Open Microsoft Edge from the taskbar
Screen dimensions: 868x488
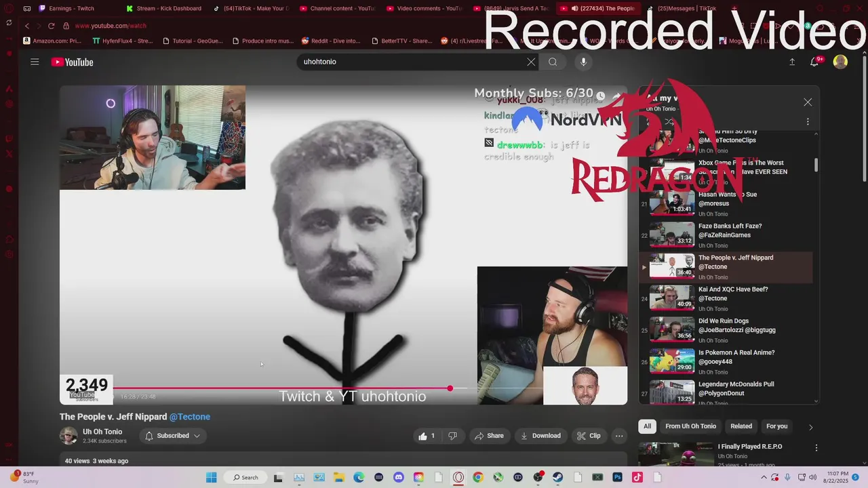pyautogui.click(x=359, y=477)
